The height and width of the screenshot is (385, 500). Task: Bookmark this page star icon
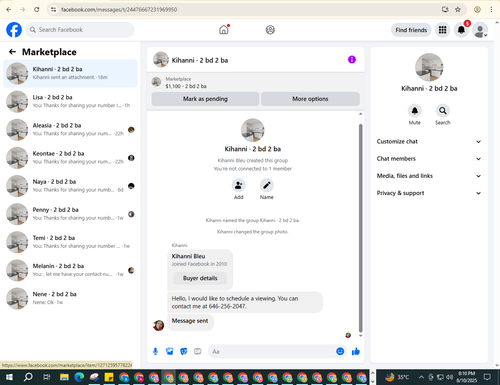coord(458,9)
